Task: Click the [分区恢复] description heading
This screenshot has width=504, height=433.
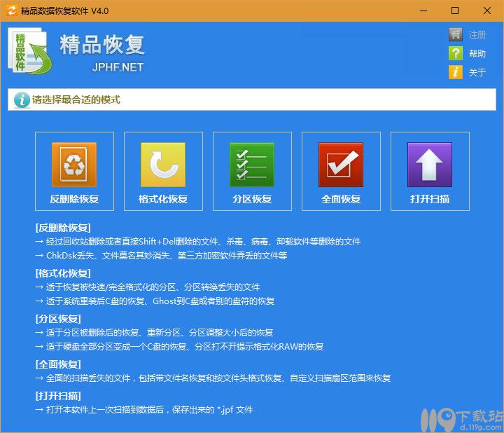Action: (x=58, y=319)
